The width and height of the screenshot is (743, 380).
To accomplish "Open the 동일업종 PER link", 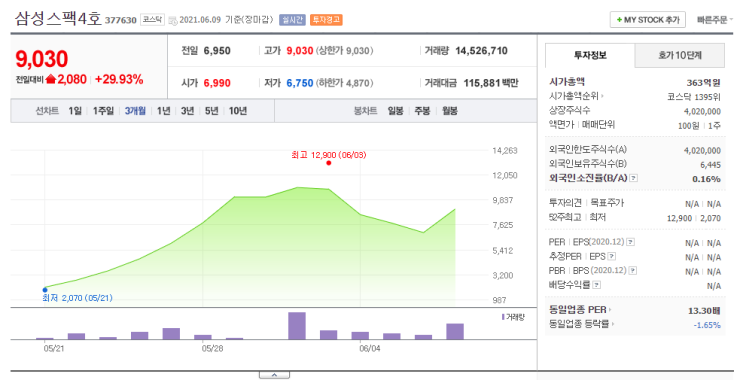I will pyautogui.click(x=580, y=310).
